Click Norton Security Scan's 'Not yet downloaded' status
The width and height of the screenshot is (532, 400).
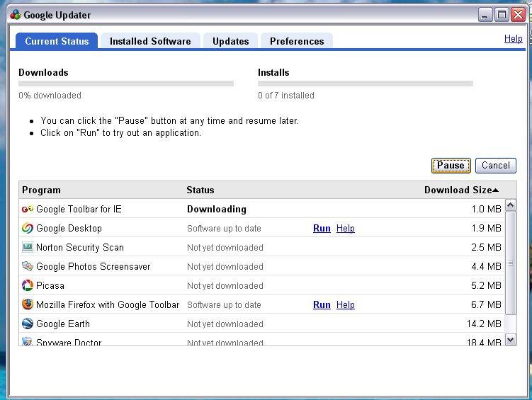coord(225,248)
